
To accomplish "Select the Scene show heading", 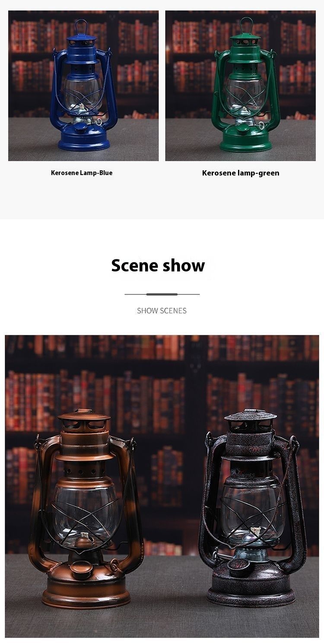I will [x=158, y=265].
